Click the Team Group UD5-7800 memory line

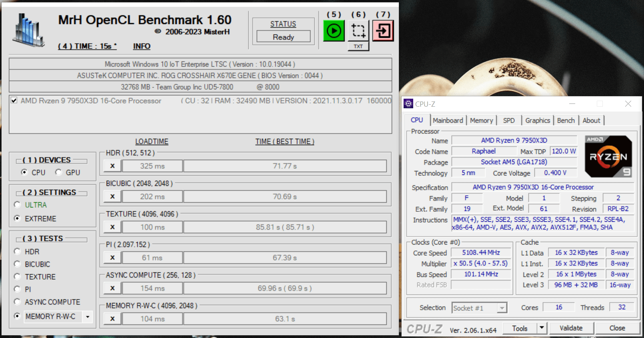click(200, 87)
